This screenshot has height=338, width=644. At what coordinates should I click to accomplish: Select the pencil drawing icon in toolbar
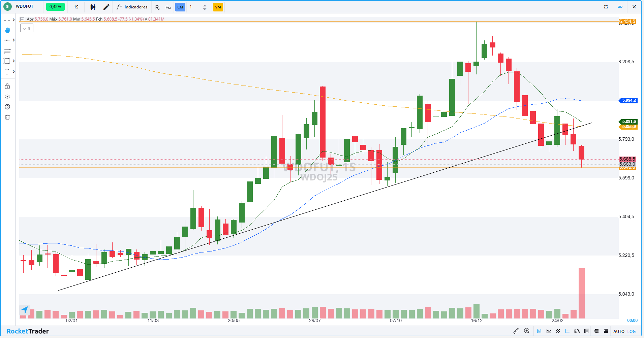(106, 7)
